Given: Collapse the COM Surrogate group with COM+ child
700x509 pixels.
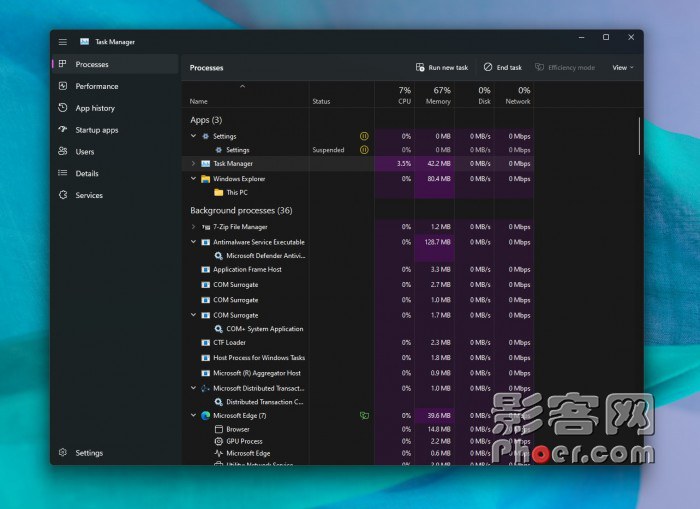Looking at the screenshot, I should pyautogui.click(x=193, y=315).
